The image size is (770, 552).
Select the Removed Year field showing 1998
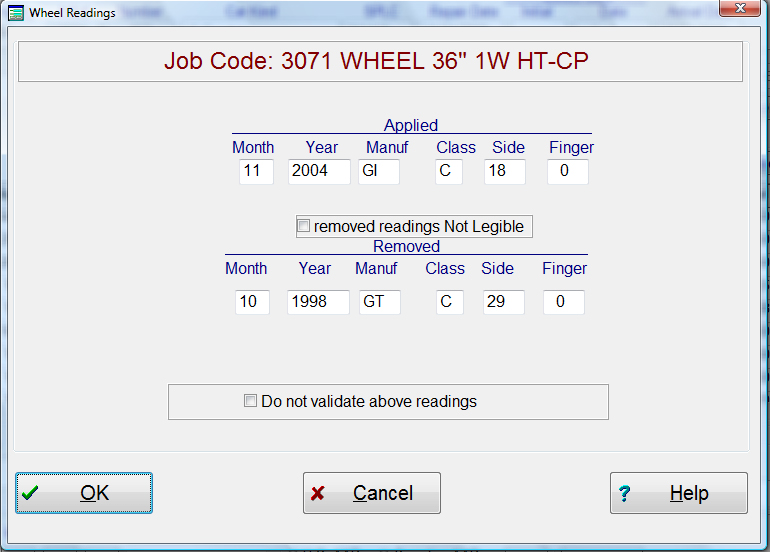(x=318, y=302)
